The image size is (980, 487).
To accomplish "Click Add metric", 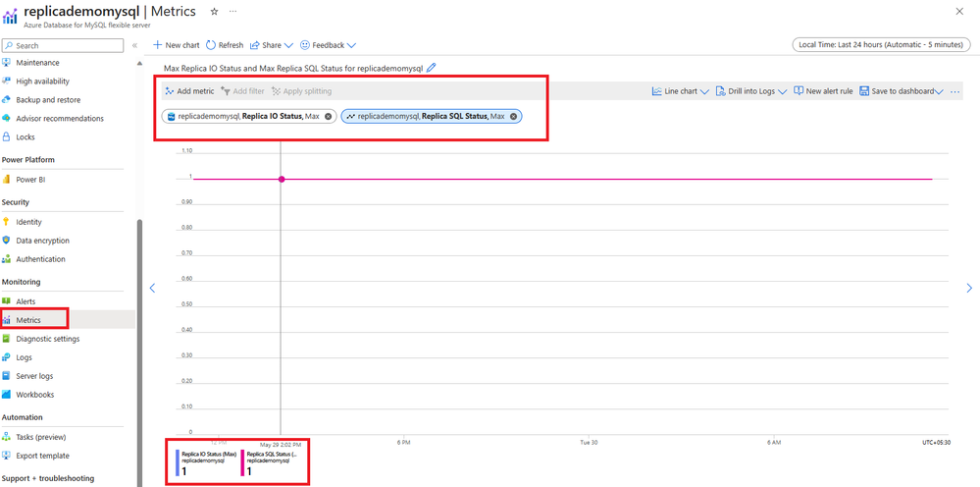I will (x=189, y=91).
